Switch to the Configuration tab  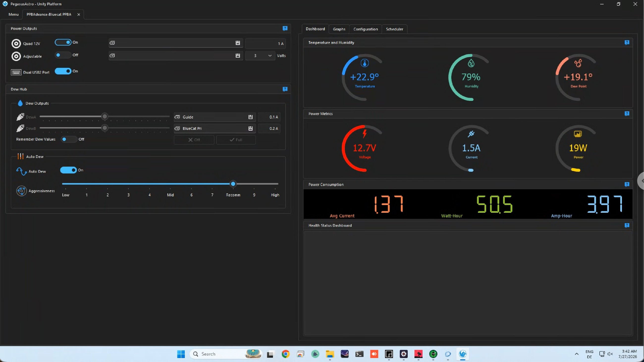point(366,29)
